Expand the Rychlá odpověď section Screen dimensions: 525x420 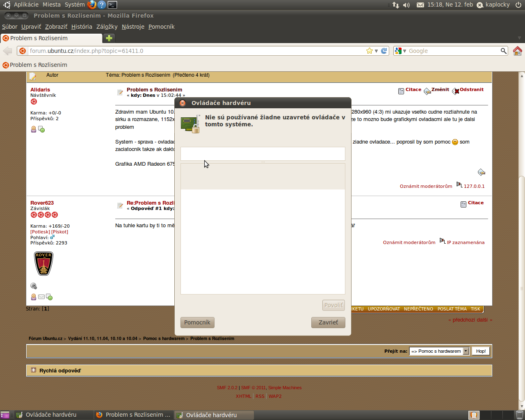(x=34, y=370)
